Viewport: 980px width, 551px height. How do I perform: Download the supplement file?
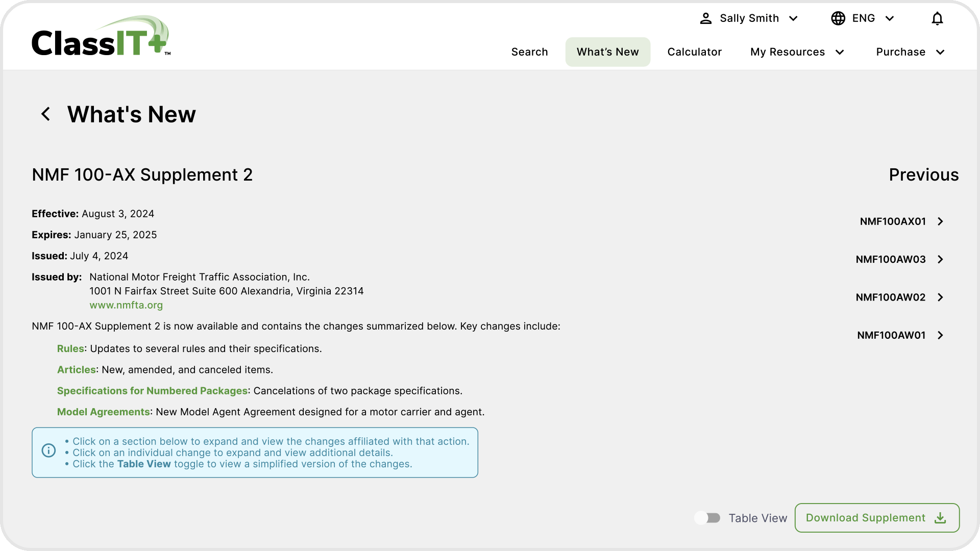(x=877, y=518)
